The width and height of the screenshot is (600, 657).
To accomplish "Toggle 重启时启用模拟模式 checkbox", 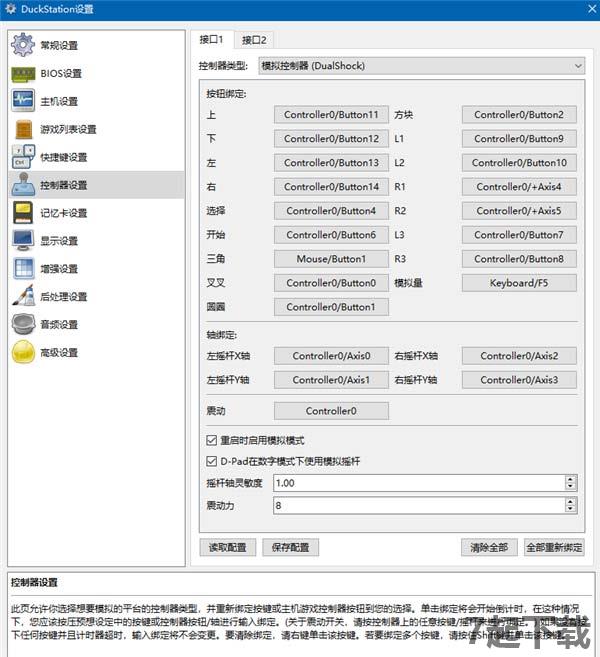I will 212,440.
